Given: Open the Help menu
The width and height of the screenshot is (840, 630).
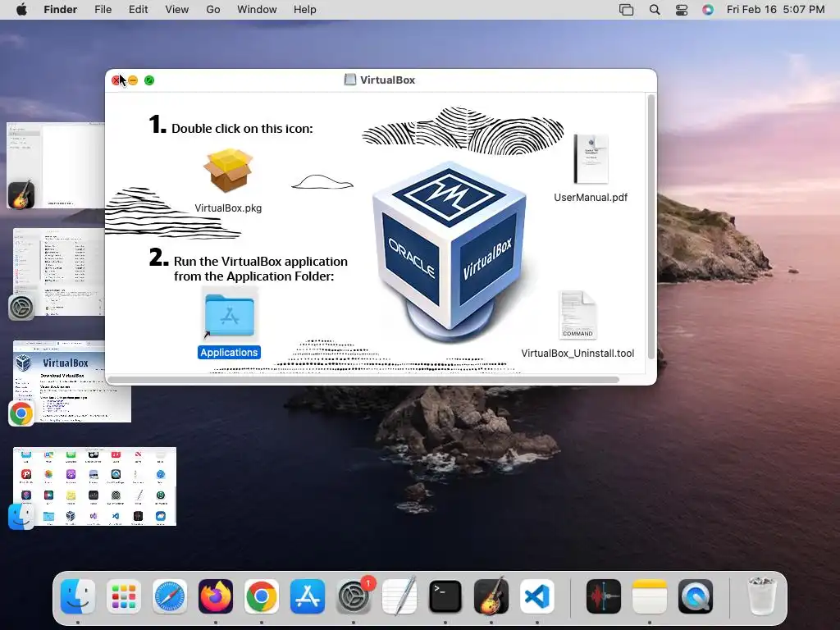Looking at the screenshot, I should click(305, 10).
